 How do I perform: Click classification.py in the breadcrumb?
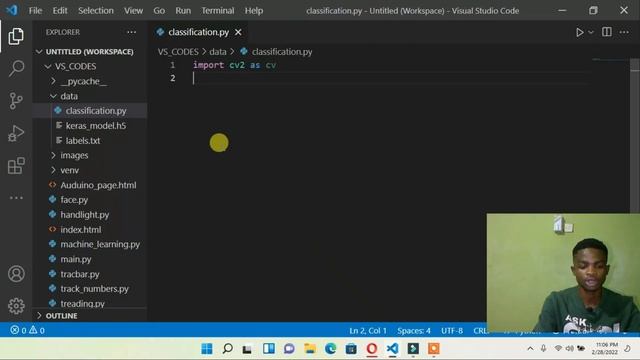(282, 52)
